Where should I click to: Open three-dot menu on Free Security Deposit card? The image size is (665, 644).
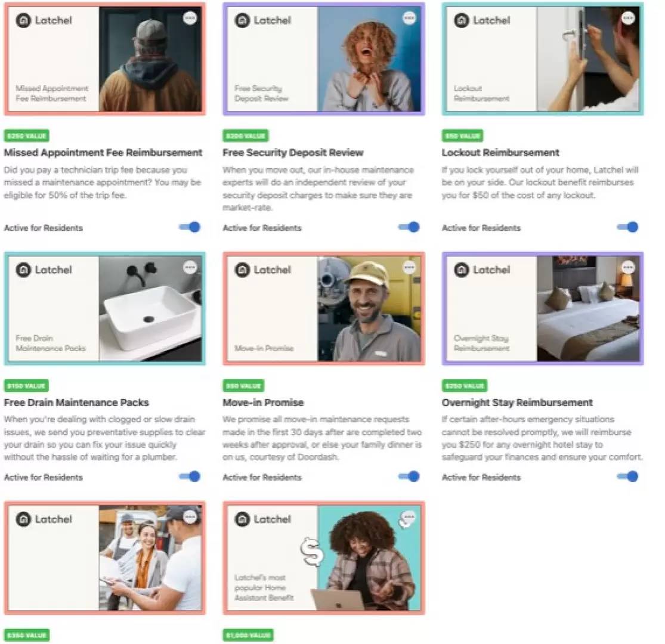click(409, 18)
